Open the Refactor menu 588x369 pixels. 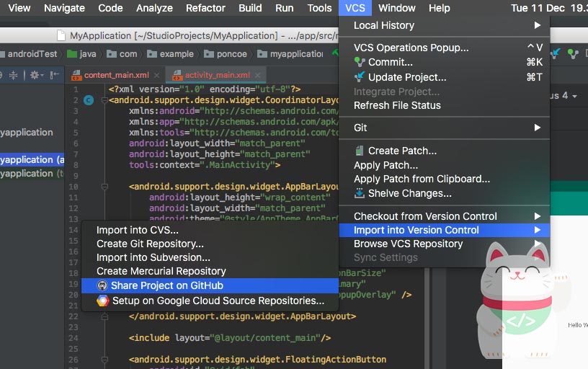(206, 8)
